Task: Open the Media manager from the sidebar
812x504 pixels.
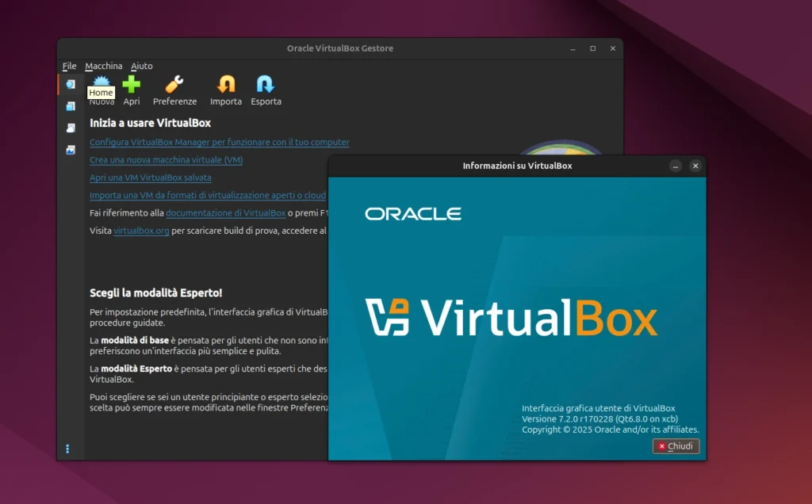Action: (x=70, y=105)
